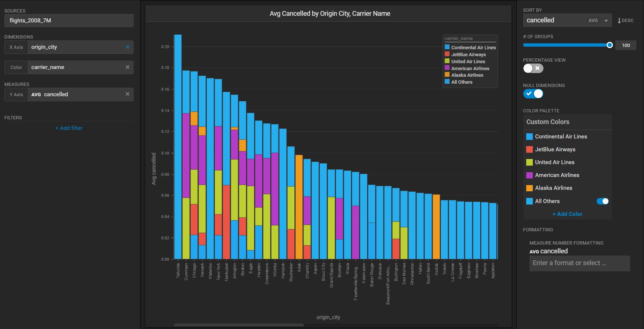Viewport: 644px width, 329px height.
Task: Click the Alaska Airlines orange color swatch
Action: pyautogui.click(x=529, y=188)
